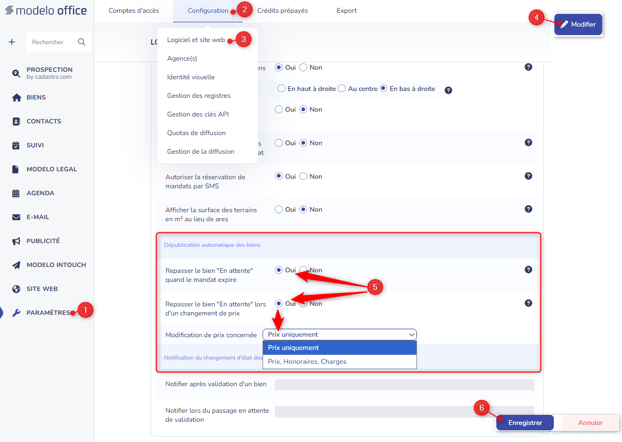Open the Agenda calendar icon

pyautogui.click(x=16, y=193)
